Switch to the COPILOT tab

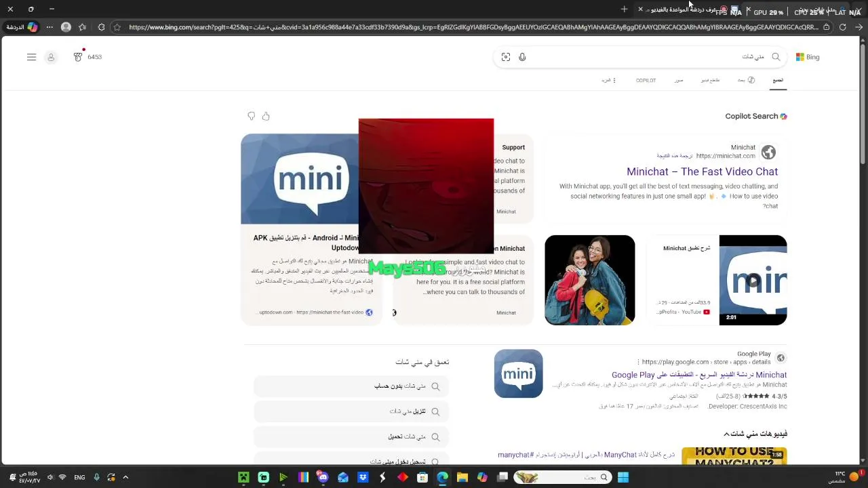point(646,80)
